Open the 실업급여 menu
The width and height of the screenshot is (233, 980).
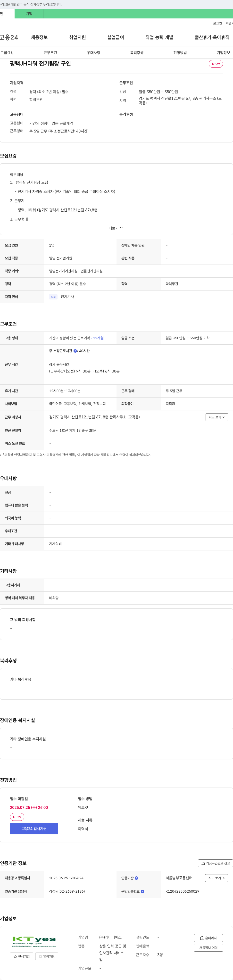pyautogui.click(x=115, y=37)
